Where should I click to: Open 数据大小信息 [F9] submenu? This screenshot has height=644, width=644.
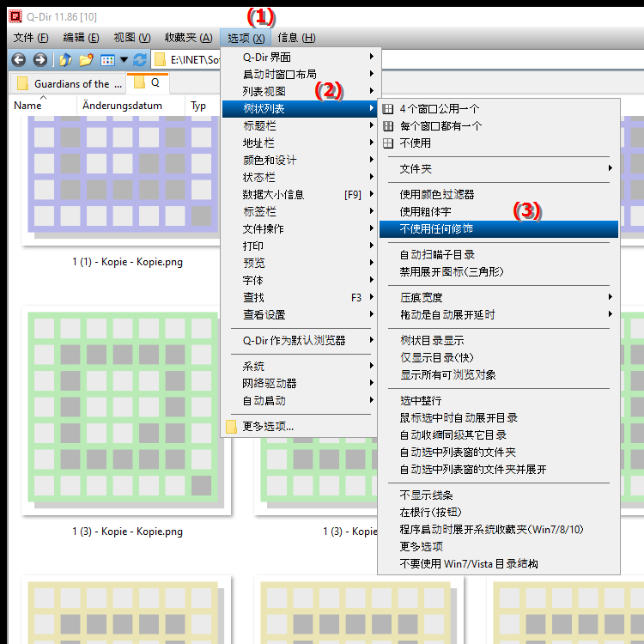pos(299,195)
